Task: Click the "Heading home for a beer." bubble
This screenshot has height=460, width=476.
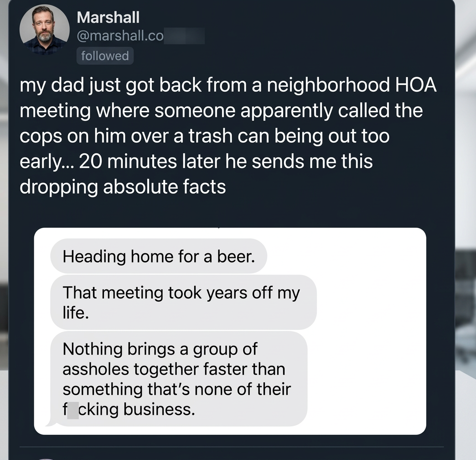Action: click(x=158, y=256)
